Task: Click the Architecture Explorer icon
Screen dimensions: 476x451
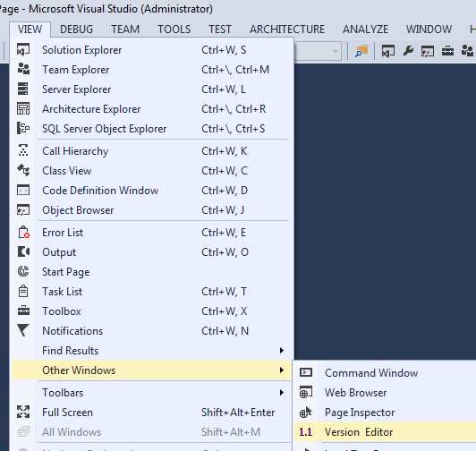Action: point(23,109)
